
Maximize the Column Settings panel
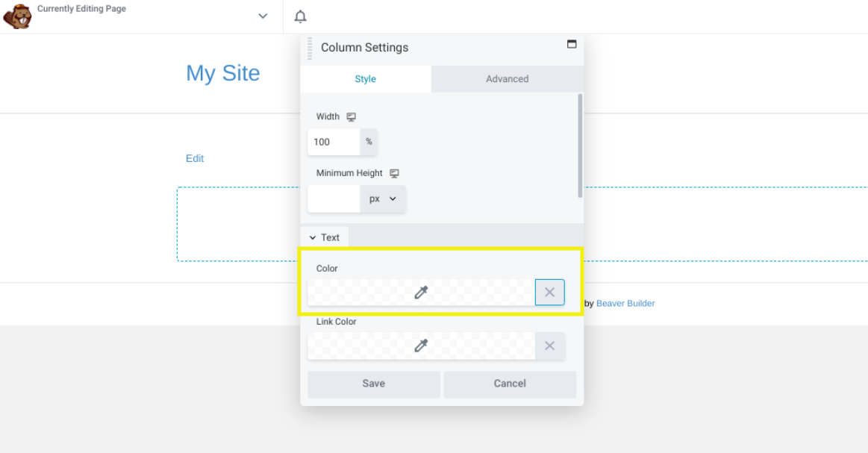pos(572,44)
